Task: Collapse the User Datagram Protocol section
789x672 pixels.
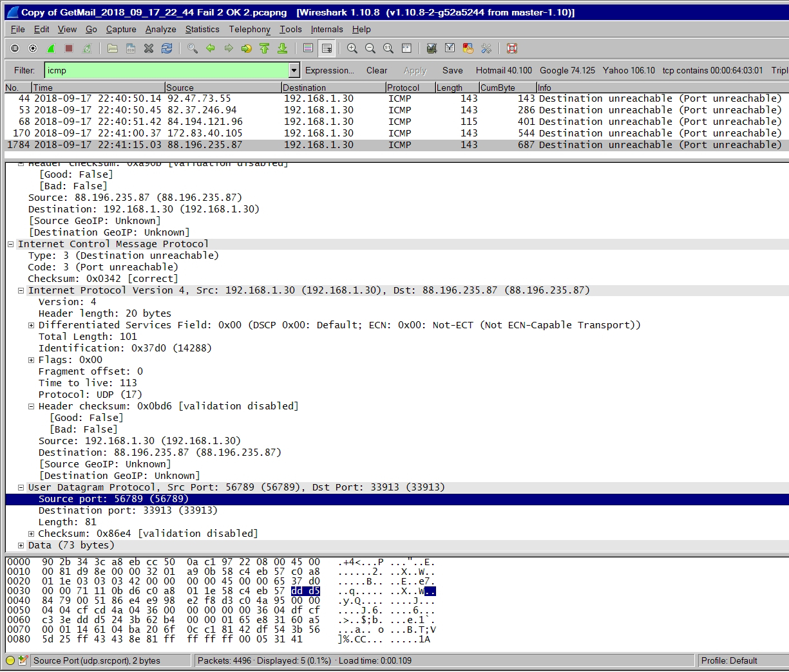Action: pos(21,487)
